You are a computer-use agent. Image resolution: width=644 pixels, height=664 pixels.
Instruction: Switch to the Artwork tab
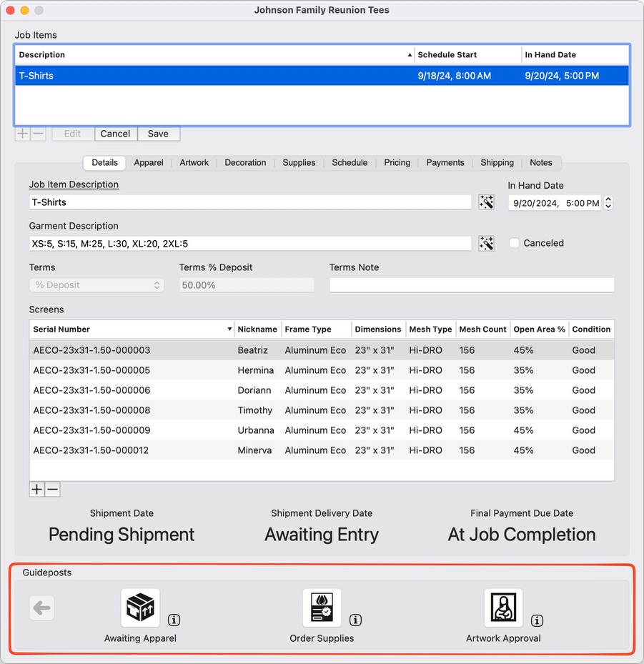pos(194,163)
